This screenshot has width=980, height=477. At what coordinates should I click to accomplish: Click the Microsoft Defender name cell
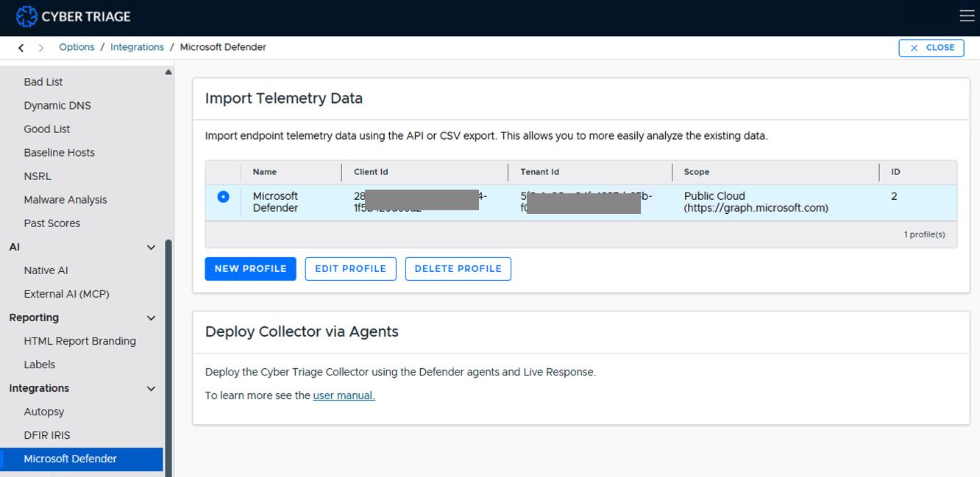[x=276, y=202]
